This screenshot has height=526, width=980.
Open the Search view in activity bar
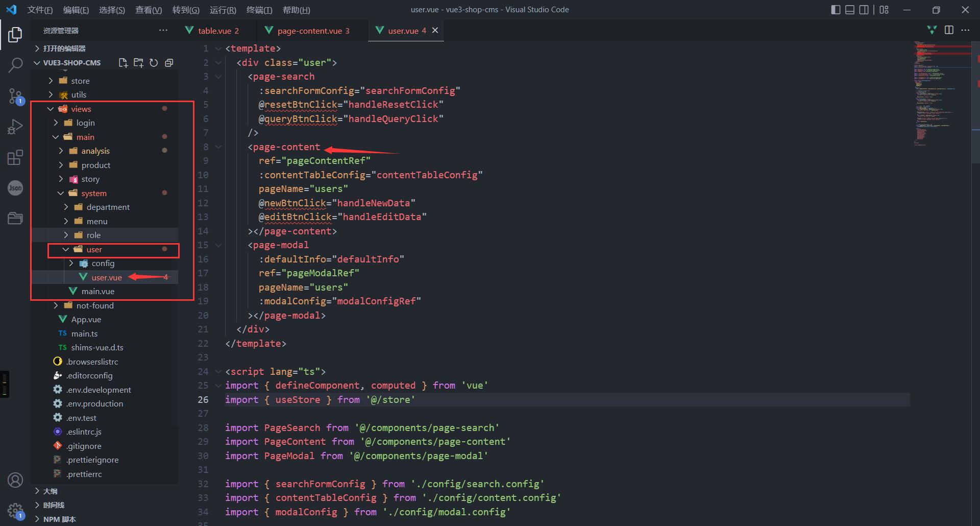pyautogui.click(x=15, y=65)
